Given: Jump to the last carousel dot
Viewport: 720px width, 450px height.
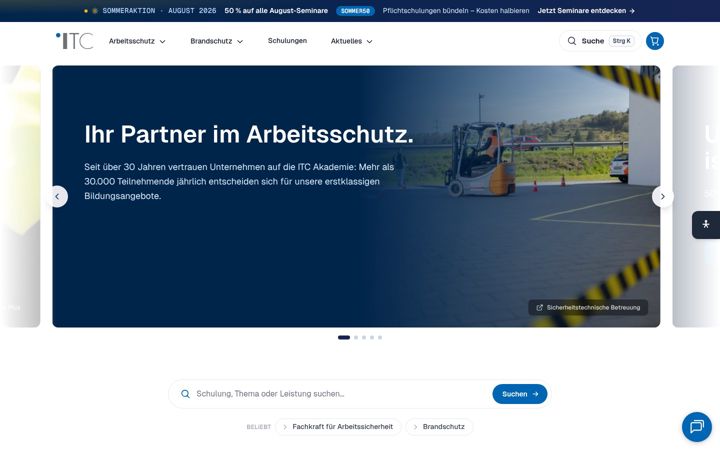Looking at the screenshot, I should 380,338.
